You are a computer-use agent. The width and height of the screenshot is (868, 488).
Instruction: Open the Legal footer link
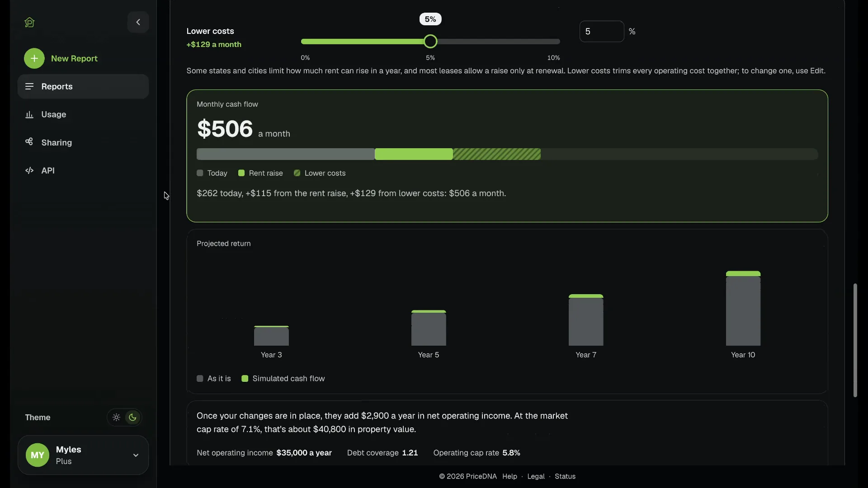[536, 476]
